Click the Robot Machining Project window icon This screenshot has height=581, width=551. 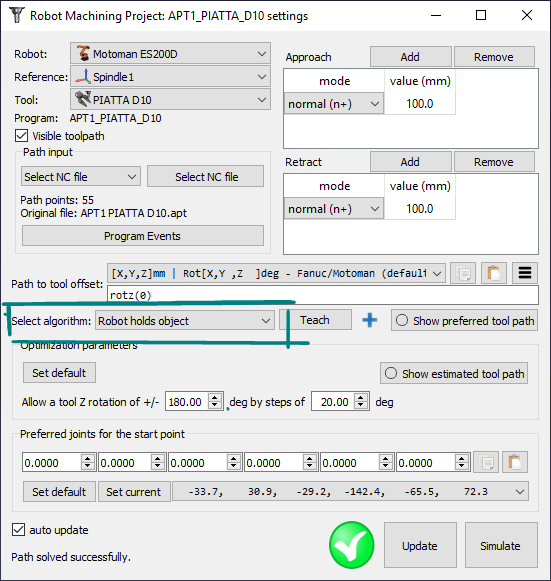[16, 16]
